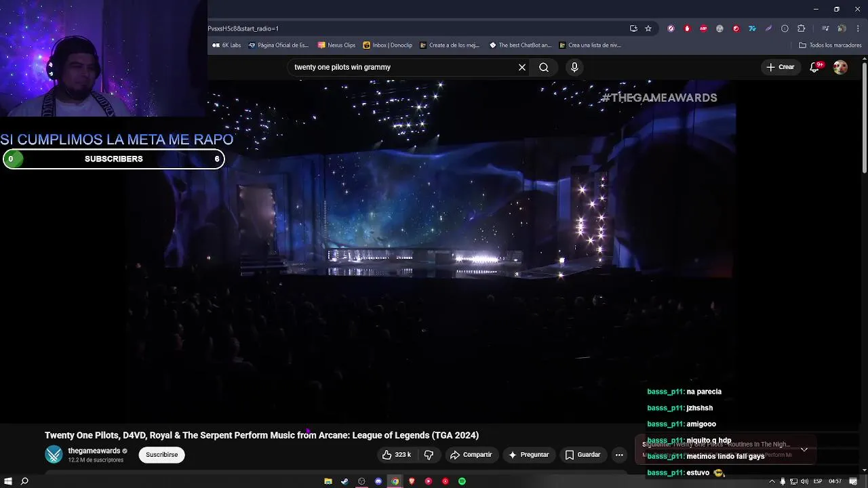Open thegameawards channel avatar
This screenshot has height=488, width=868.
[54, 455]
